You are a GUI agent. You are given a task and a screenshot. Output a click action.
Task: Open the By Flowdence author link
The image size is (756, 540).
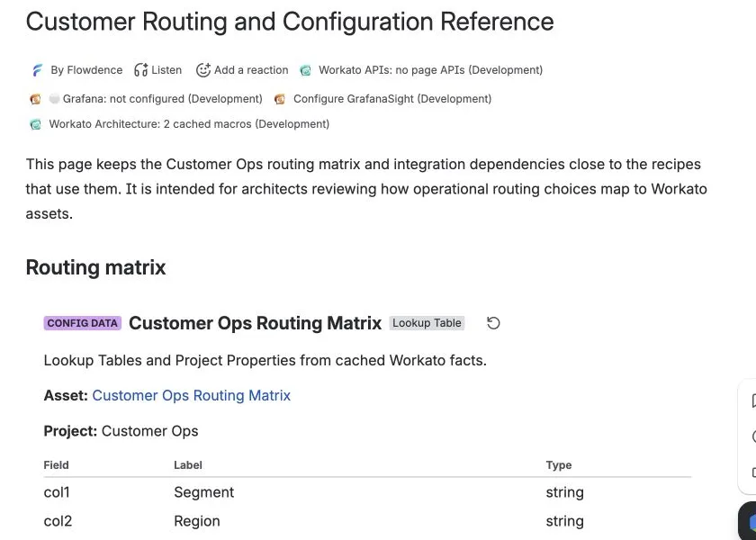[86, 70]
